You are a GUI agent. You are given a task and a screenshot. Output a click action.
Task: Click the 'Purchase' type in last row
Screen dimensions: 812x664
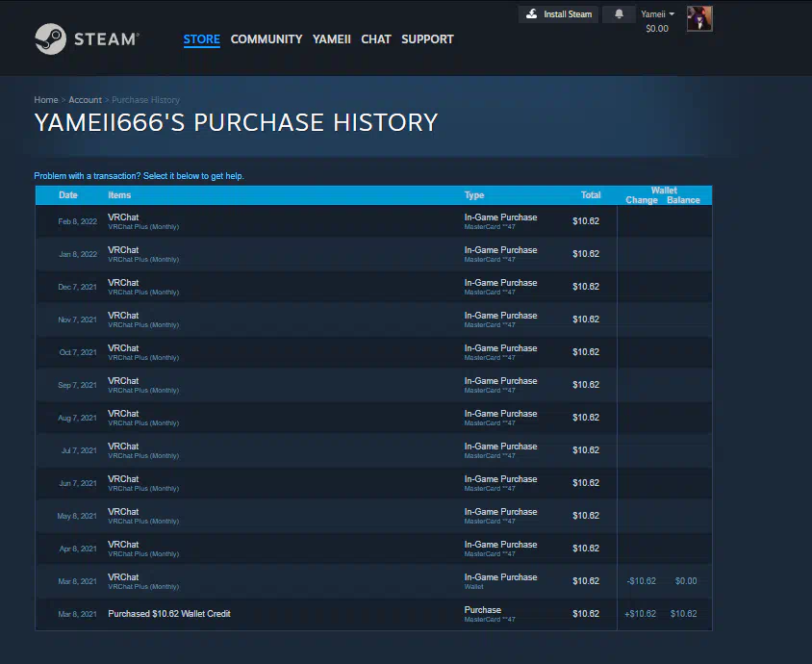482,610
